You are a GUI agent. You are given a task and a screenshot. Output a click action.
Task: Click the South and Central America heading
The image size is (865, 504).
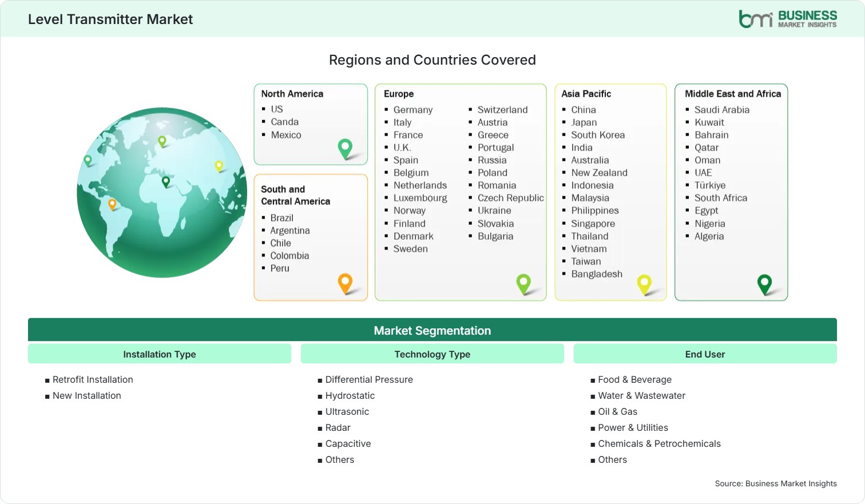pos(295,195)
